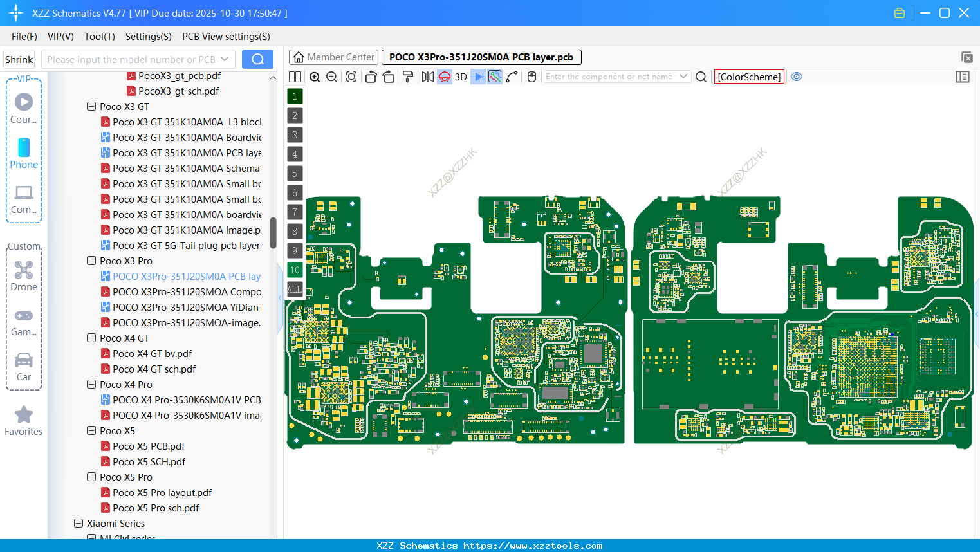Image resolution: width=980 pixels, height=552 pixels.
Task: Collapse the Poco X3 Pro tree node
Action: point(91,261)
